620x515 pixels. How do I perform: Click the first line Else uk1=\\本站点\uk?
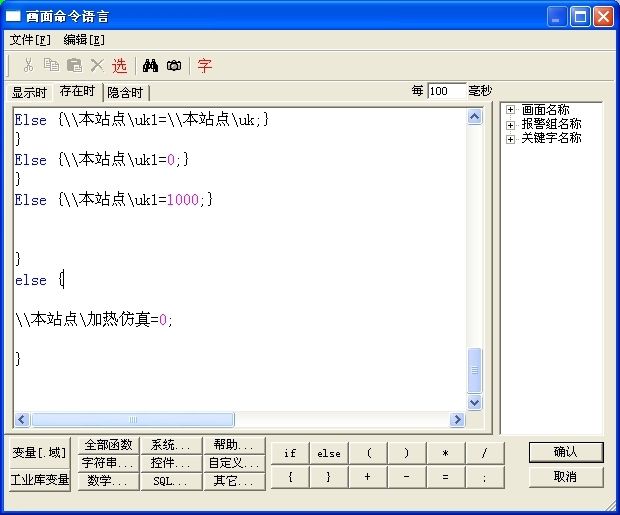coord(142,119)
